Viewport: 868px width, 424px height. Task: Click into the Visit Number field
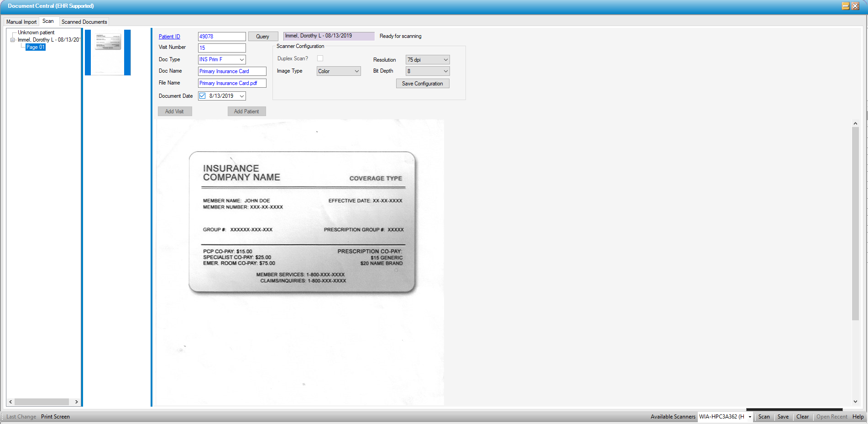point(222,48)
